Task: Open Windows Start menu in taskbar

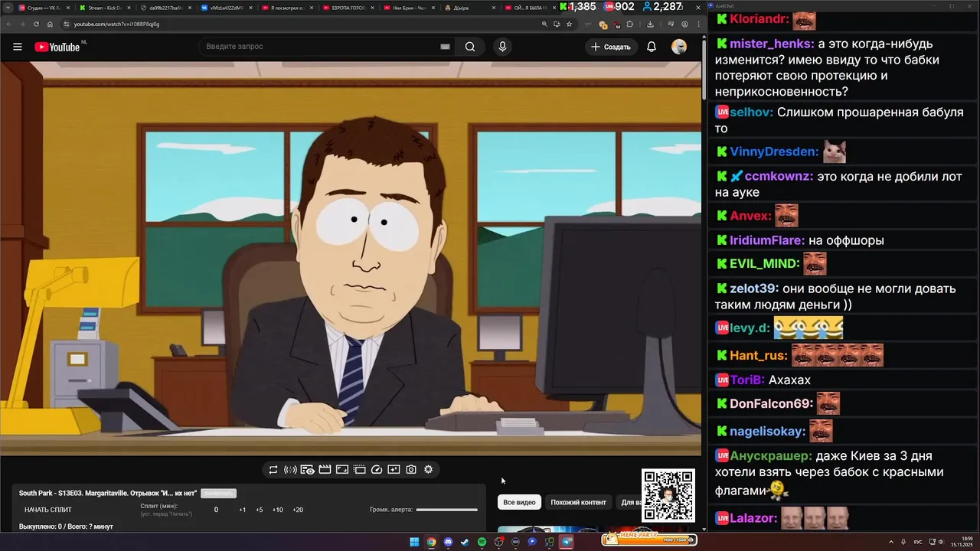Action: (x=414, y=542)
